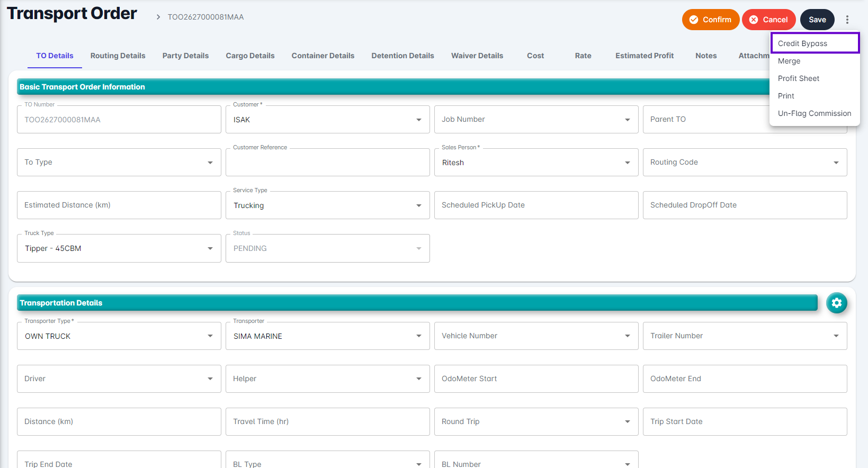Click the gear settings icon in Transportation Details
This screenshot has height=468, width=868.
coord(836,303)
